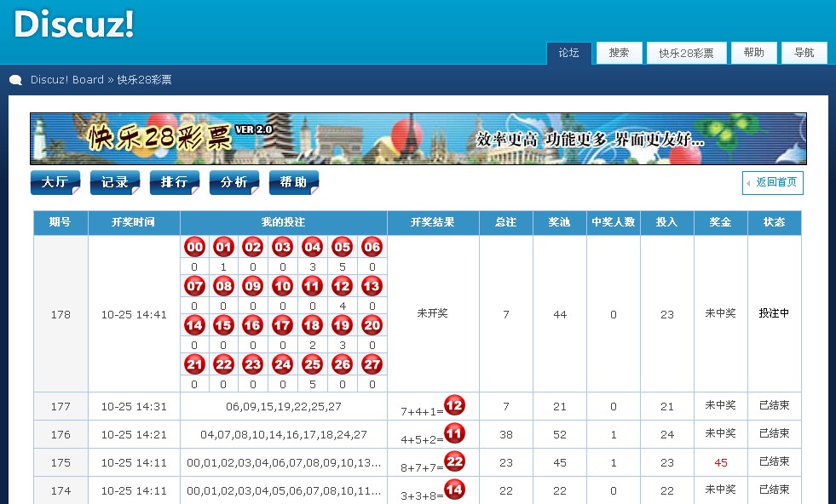Click red lottery ball 27

tap(372, 364)
